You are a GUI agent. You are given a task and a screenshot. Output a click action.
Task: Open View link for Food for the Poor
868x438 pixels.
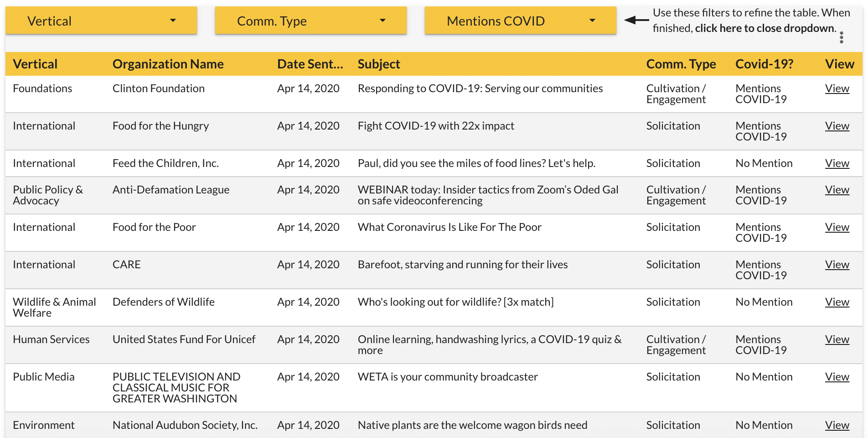coord(837,227)
